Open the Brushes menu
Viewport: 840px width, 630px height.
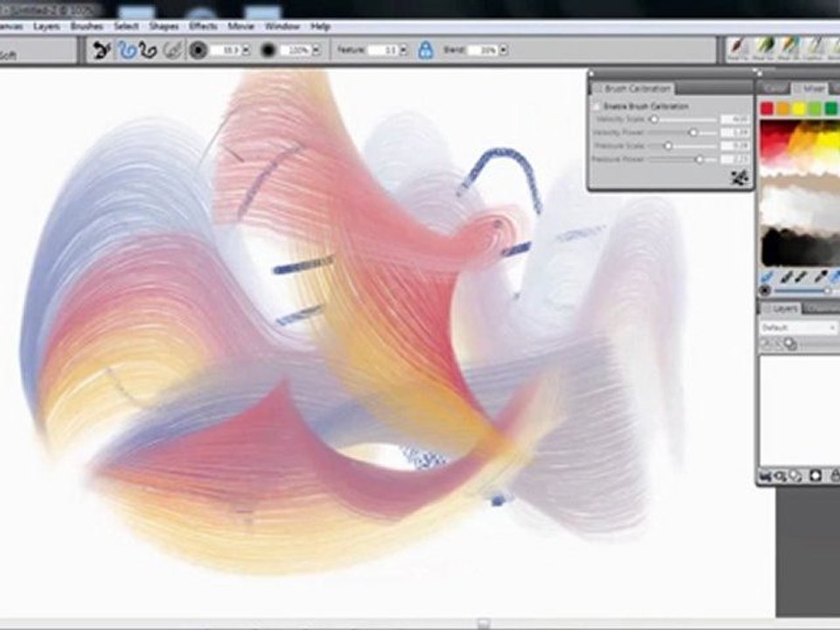(87, 26)
